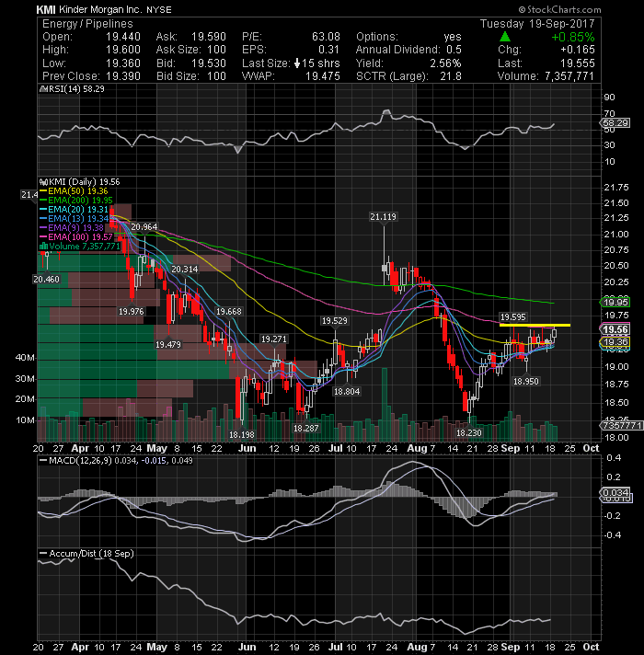Click the green 19.95 price tag on right axis
644x655 pixels.
coord(615,302)
